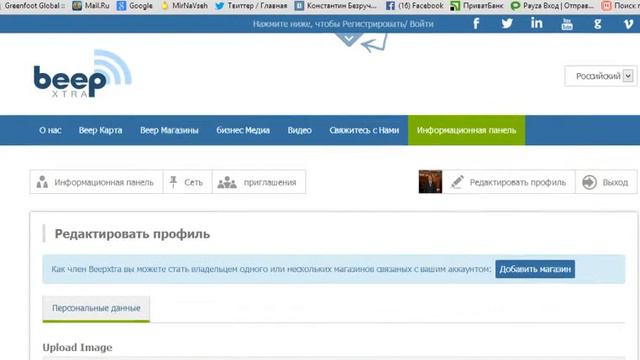Open the Твиттер / Главная bookmark
The width and height of the screenshot is (640, 360).
tap(251, 6)
